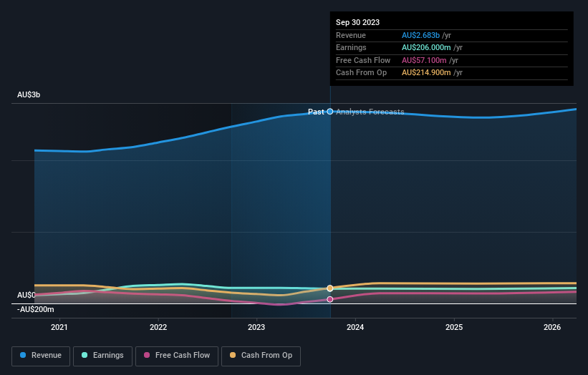Click the AU$0 y-axis label
Viewport: 588px width, 375px height.
pos(26,295)
